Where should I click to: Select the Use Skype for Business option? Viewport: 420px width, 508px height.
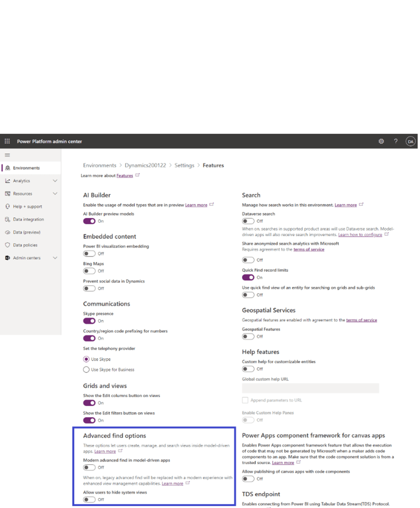86,370
